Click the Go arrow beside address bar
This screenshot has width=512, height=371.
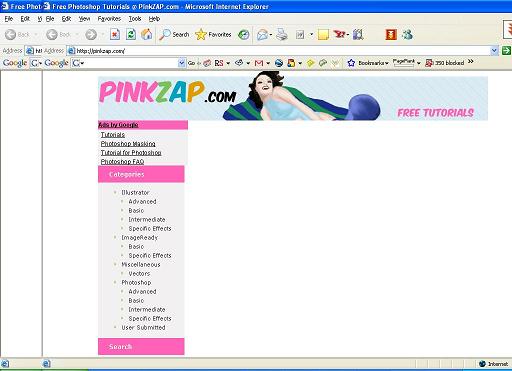[506, 51]
